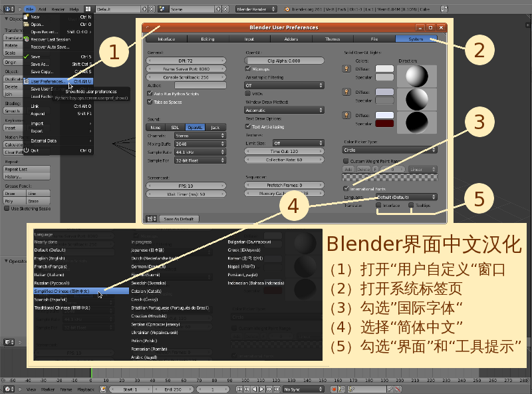Image resolution: width=532 pixels, height=394 pixels.
Task: Click the insert keyframe key icon in timeline
Action: 390,389
